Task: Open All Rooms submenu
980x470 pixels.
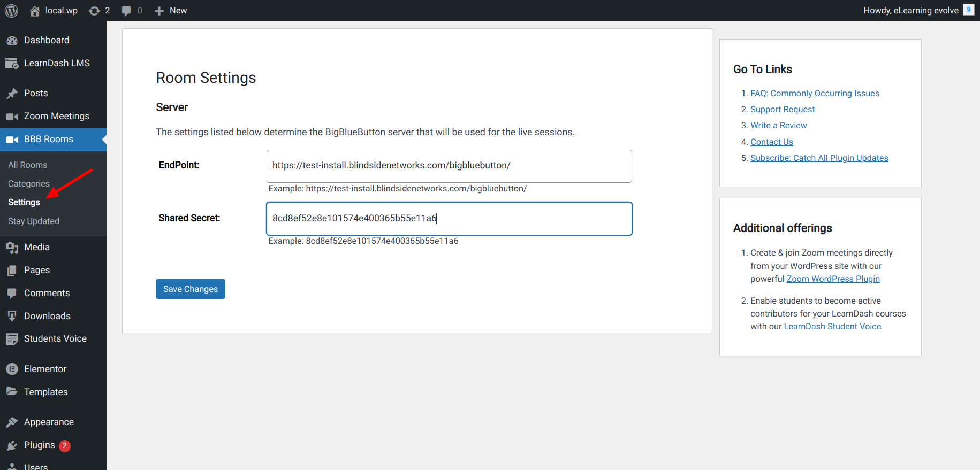Action: click(28, 165)
